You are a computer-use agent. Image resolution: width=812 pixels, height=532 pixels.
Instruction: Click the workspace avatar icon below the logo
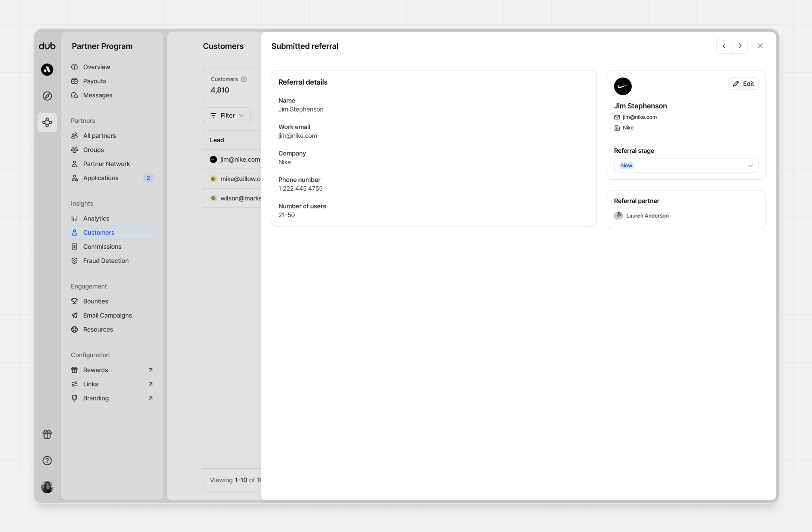(47, 70)
